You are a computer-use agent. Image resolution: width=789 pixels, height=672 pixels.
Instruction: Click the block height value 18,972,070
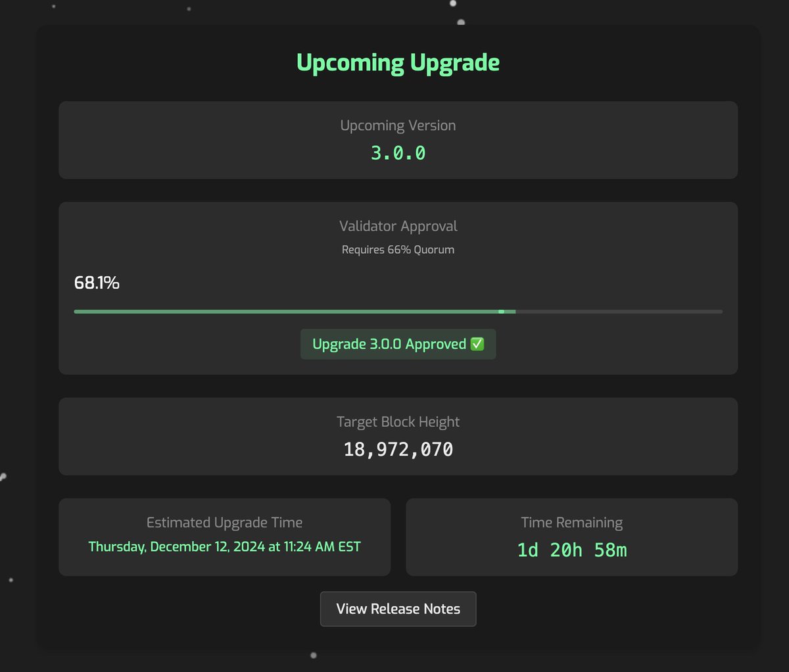(398, 449)
